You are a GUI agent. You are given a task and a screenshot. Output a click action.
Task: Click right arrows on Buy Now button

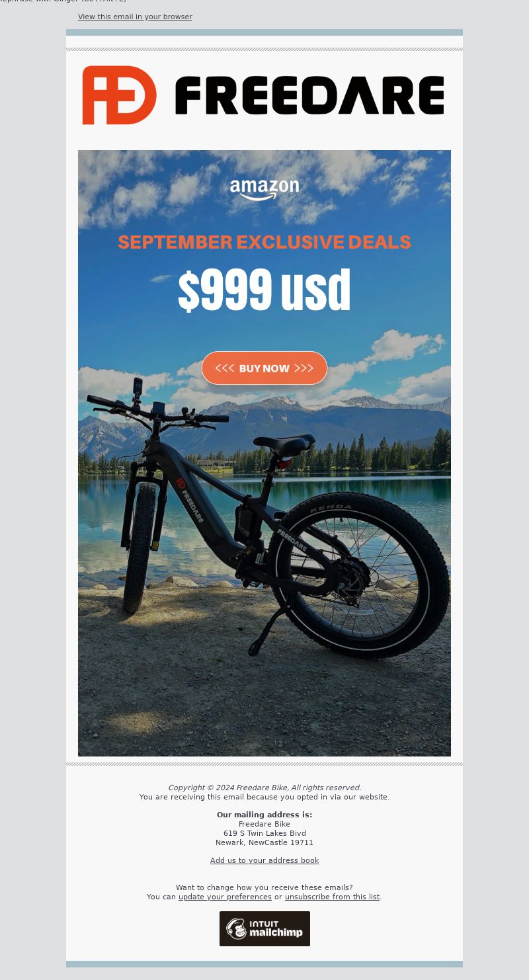(304, 368)
